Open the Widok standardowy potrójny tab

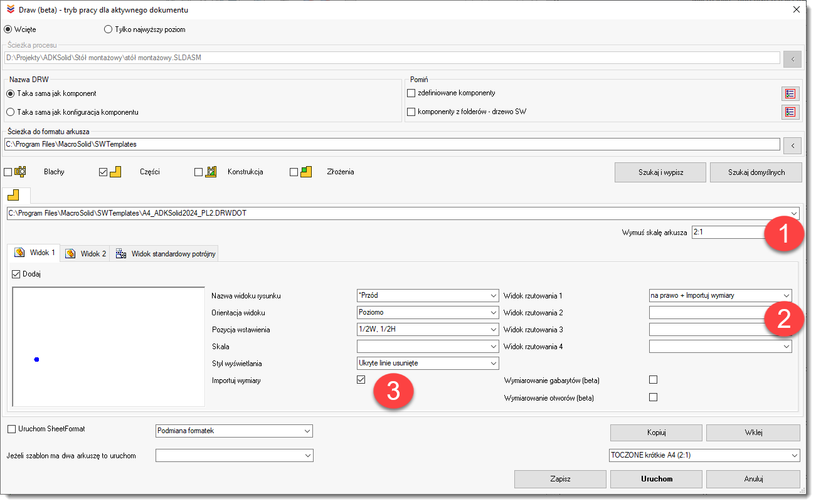click(x=166, y=254)
